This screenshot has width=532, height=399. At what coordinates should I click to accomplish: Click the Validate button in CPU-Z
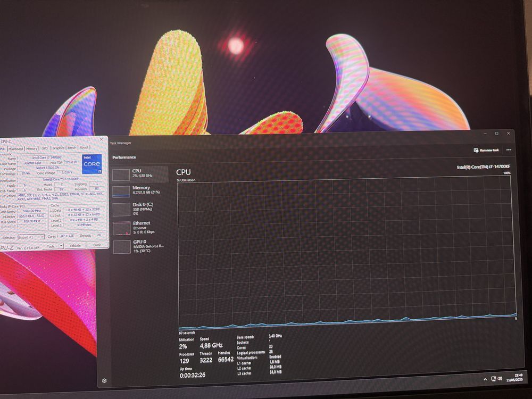(x=75, y=245)
